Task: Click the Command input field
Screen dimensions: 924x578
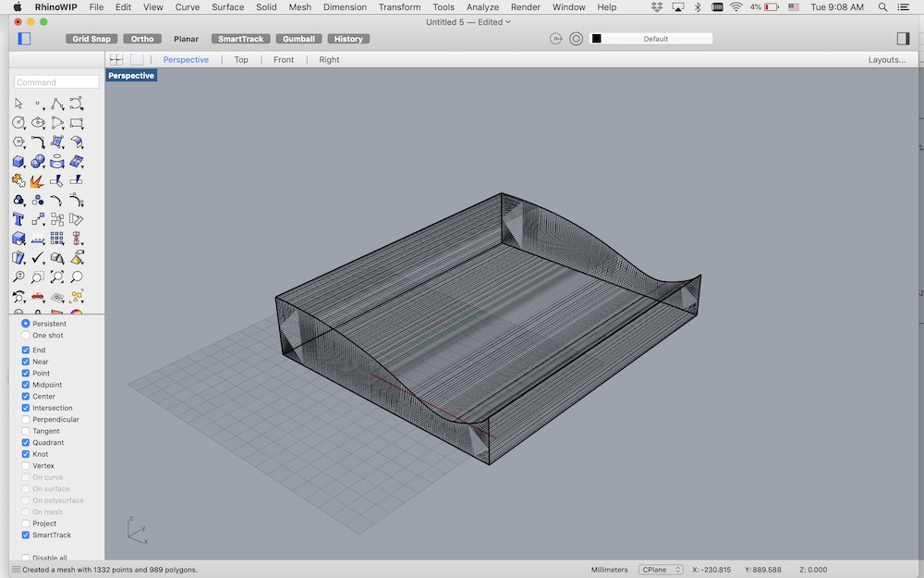Action: click(56, 82)
